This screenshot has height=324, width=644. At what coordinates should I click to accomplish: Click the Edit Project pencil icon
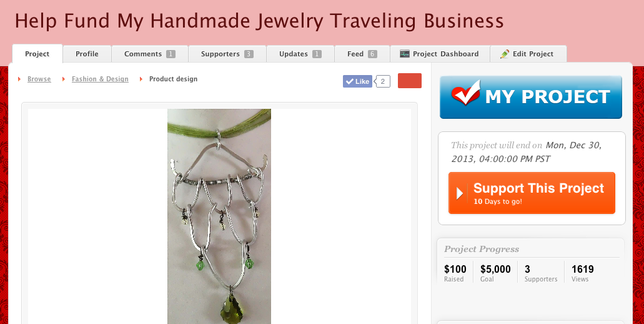point(505,54)
